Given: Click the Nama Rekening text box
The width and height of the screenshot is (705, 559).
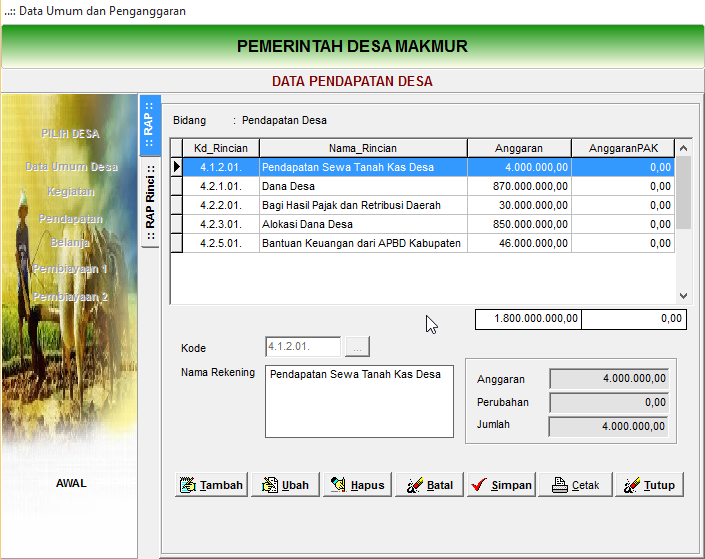Looking at the screenshot, I should click(359, 401).
